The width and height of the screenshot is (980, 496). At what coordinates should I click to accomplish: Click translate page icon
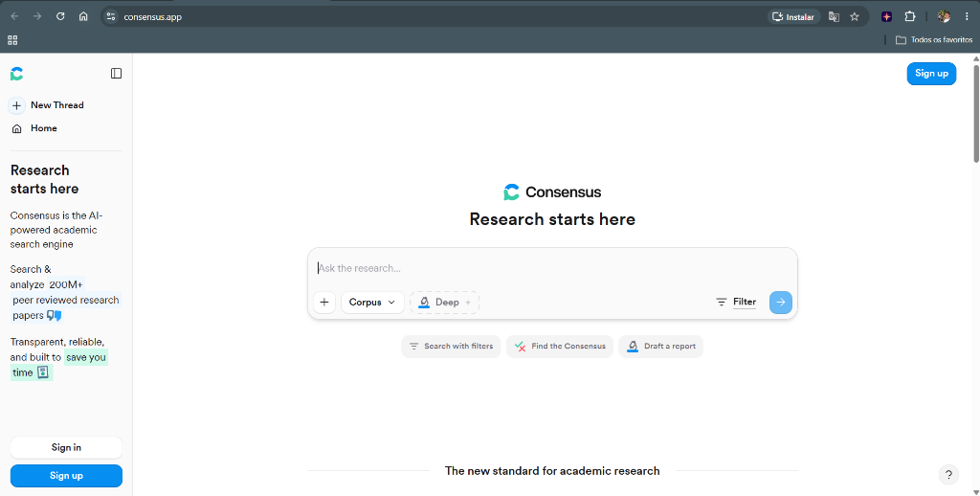(834, 17)
